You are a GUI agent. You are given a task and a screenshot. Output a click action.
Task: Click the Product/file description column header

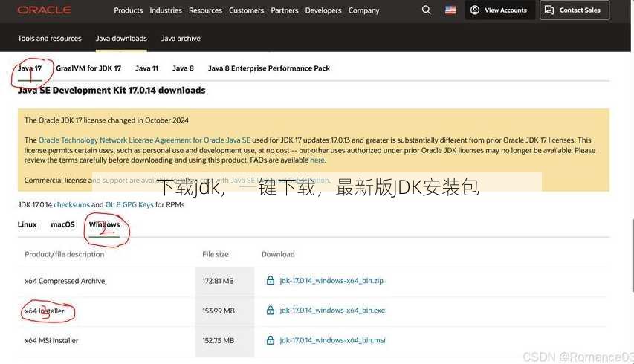pyautogui.click(x=64, y=254)
